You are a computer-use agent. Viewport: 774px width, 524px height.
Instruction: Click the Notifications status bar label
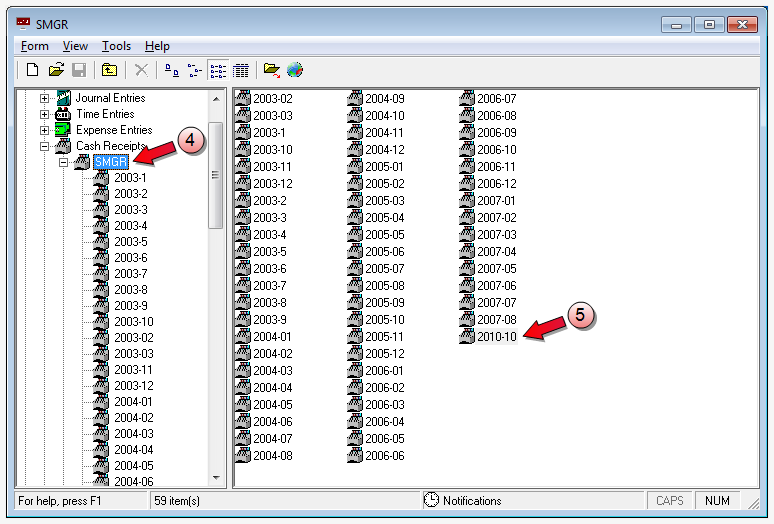[472, 501]
